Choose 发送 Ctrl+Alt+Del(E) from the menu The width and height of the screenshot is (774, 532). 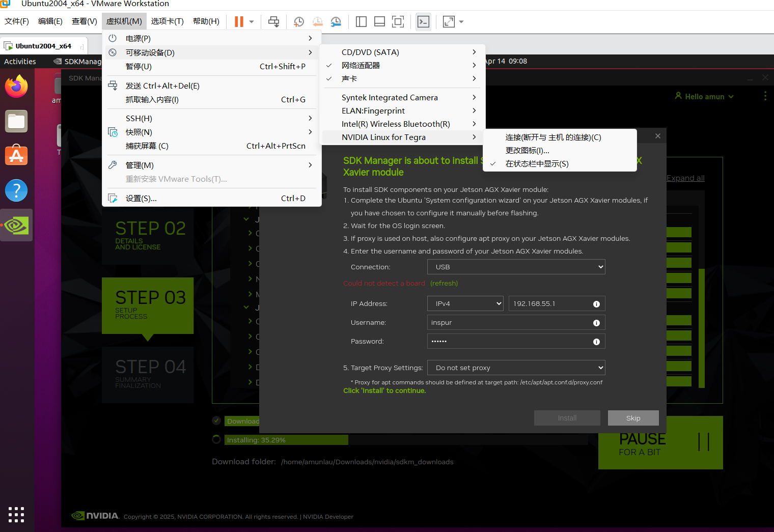pyautogui.click(x=212, y=86)
